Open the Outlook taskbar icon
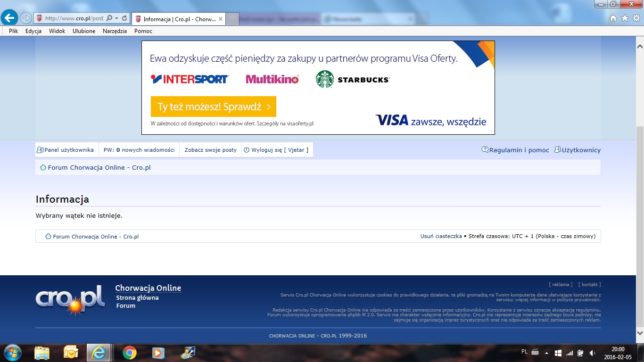 (71, 353)
